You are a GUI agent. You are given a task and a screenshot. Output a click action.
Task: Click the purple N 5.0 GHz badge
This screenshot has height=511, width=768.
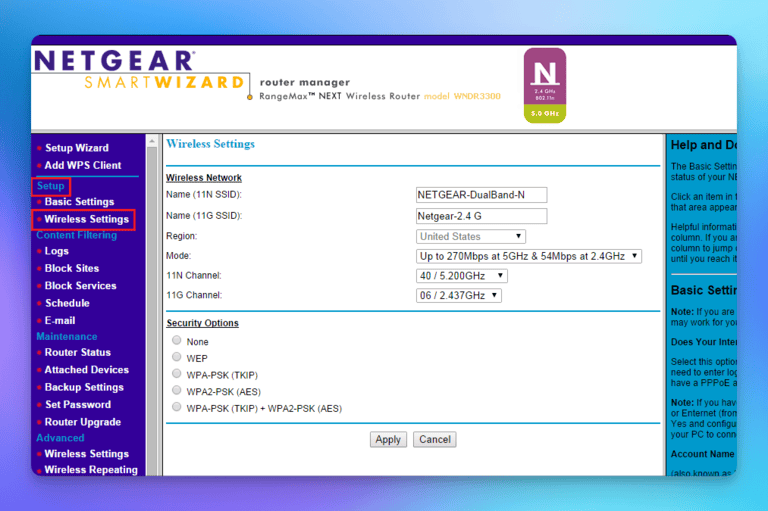[545, 85]
